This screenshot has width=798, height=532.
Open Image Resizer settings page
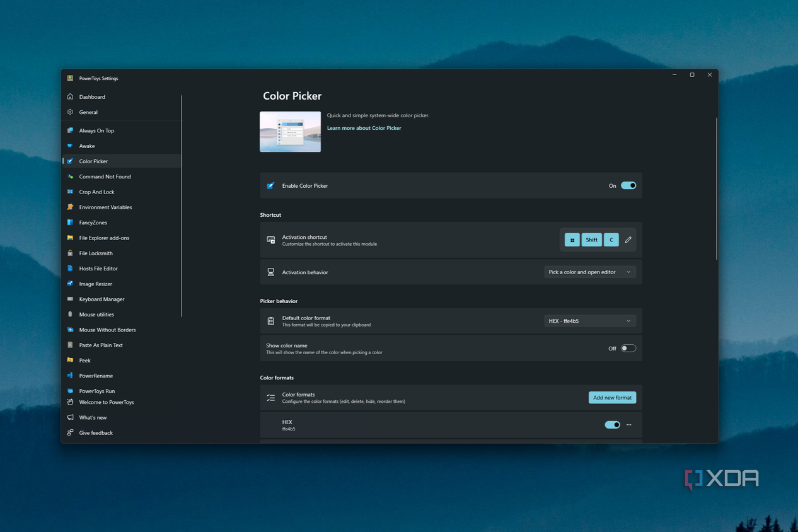coord(122,284)
